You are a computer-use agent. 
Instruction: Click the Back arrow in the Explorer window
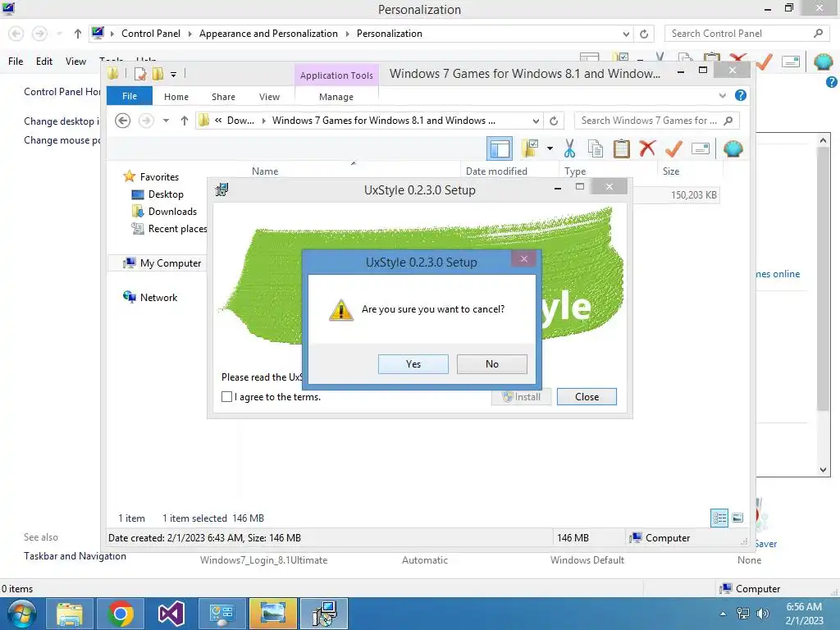click(x=123, y=121)
